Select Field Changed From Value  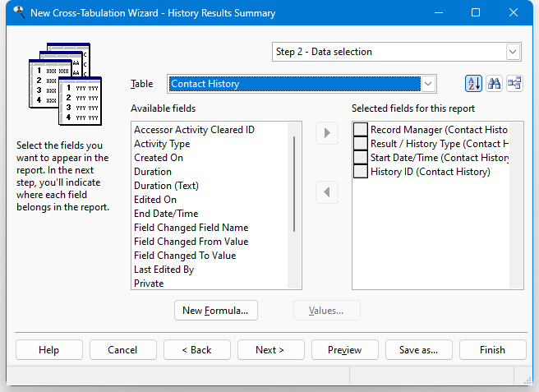pyautogui.click(x=191, y=242)
